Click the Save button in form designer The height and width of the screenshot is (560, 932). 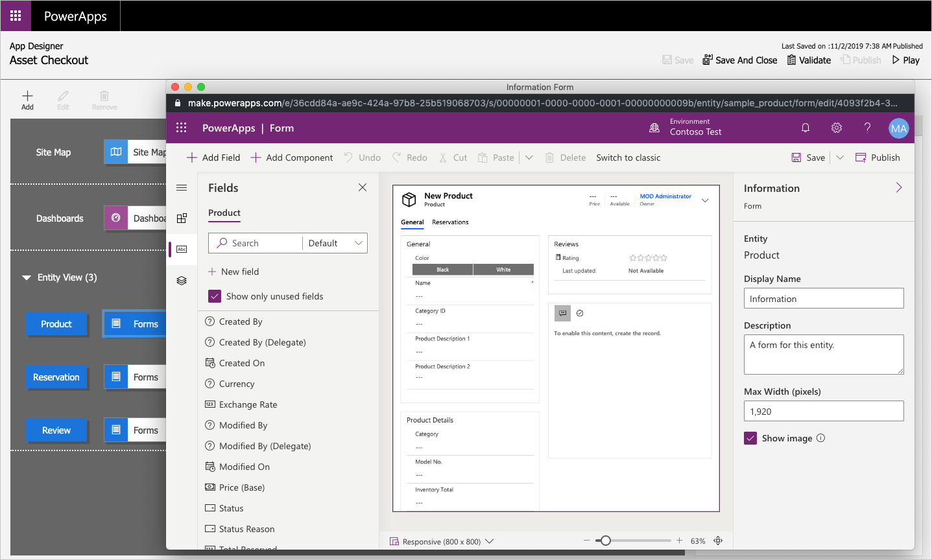(x=808, y=157)
